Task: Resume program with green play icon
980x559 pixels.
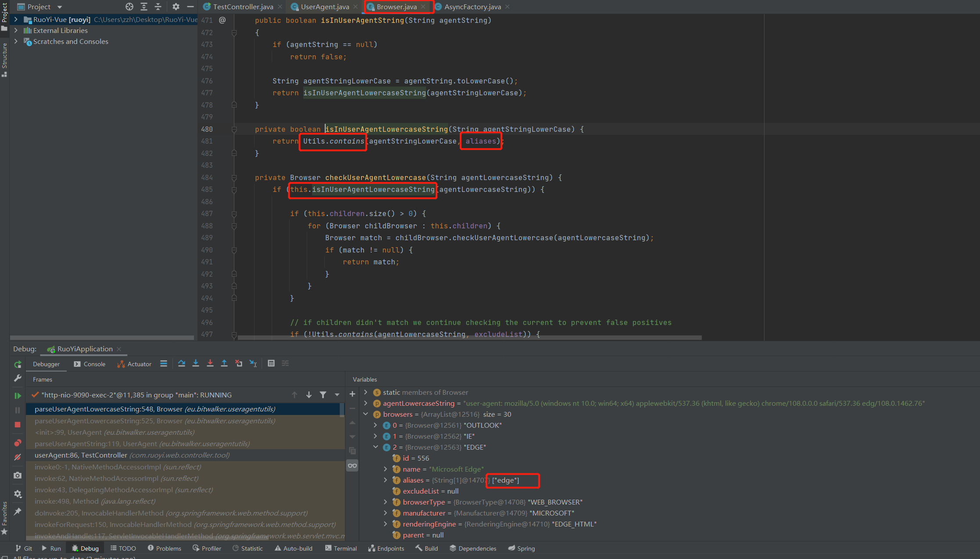Action: [x=18, y=396]
